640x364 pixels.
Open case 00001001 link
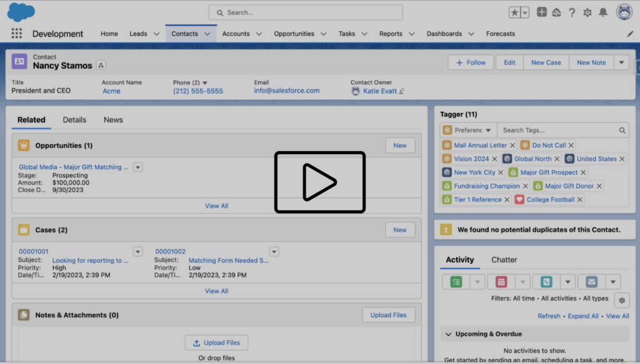(34, 252)
